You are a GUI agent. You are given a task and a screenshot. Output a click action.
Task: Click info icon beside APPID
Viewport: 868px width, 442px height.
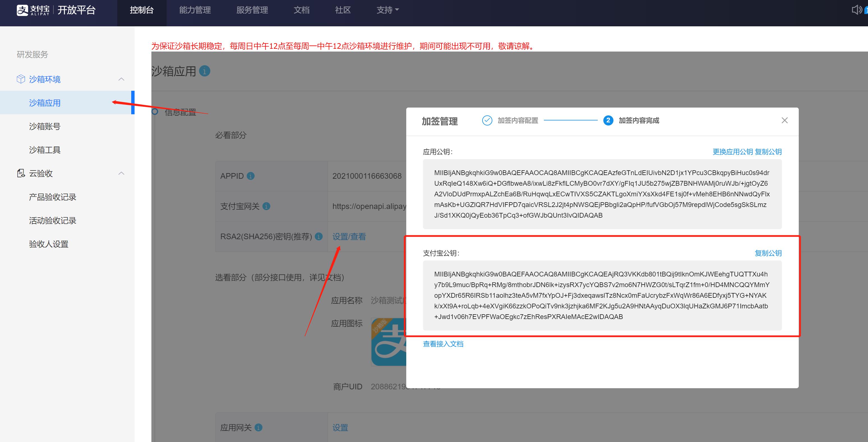click(251, 176)
